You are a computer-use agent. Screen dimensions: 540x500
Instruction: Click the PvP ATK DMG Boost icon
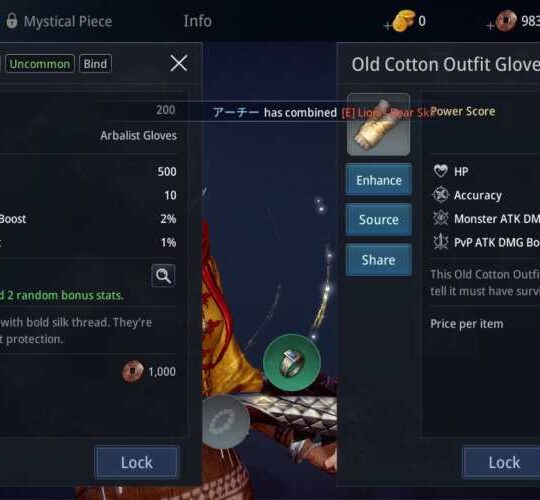click(441, 242)
